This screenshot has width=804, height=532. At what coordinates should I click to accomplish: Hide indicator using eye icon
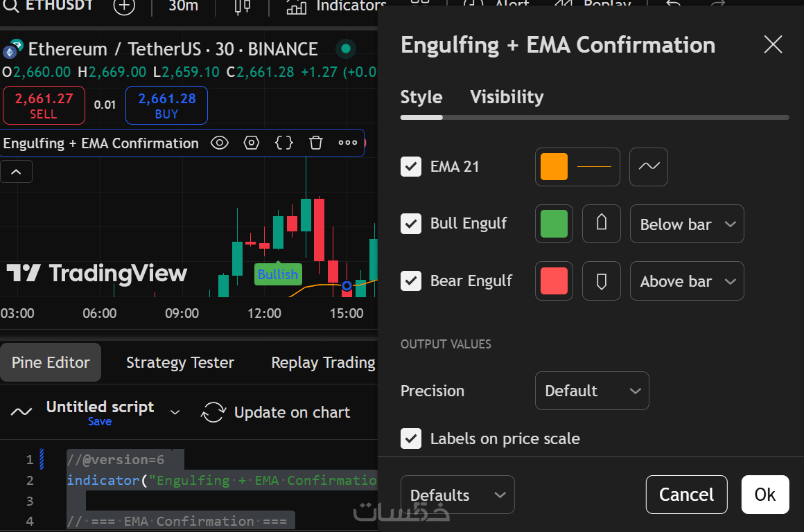click(x=220, y=143)
